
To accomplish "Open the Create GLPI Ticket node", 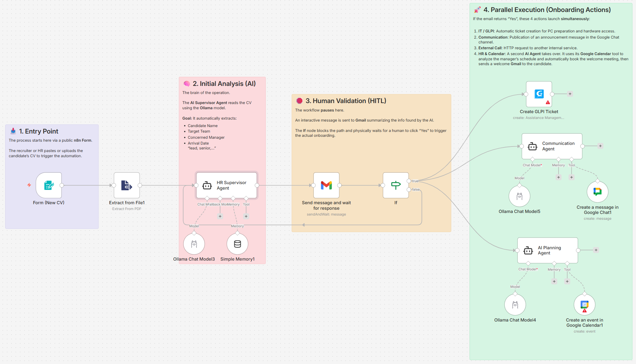I will click(539, 94).
